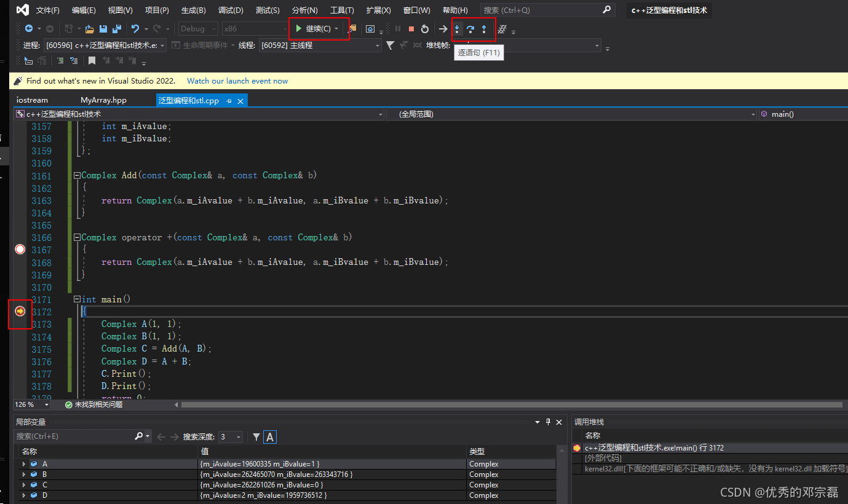Click the crossed-lines icon right of Step Out
Screen dimensions: 848x504
coord(502,29)
